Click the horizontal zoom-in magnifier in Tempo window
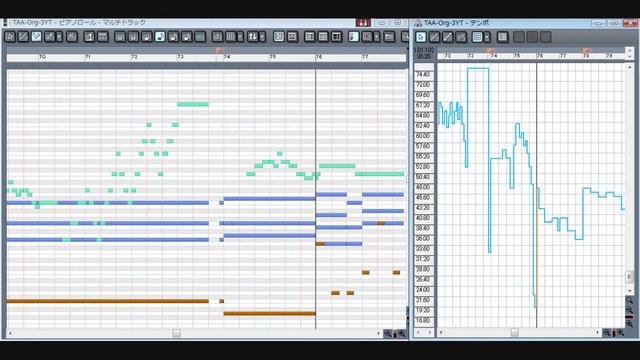Viewport: 640px width, 360px height. (x=621, y=333)
